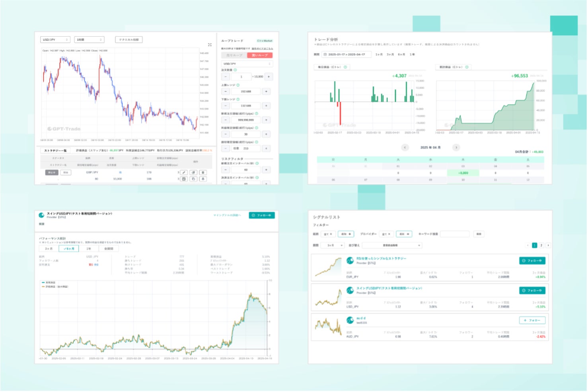
Task: Open the 並び替え sort dropdown
Action: 392,246
